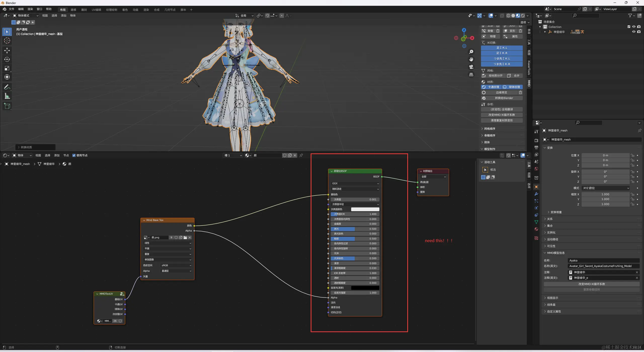Open the 渲染 menu in top bar
The image size is (644, 352).
30,9
